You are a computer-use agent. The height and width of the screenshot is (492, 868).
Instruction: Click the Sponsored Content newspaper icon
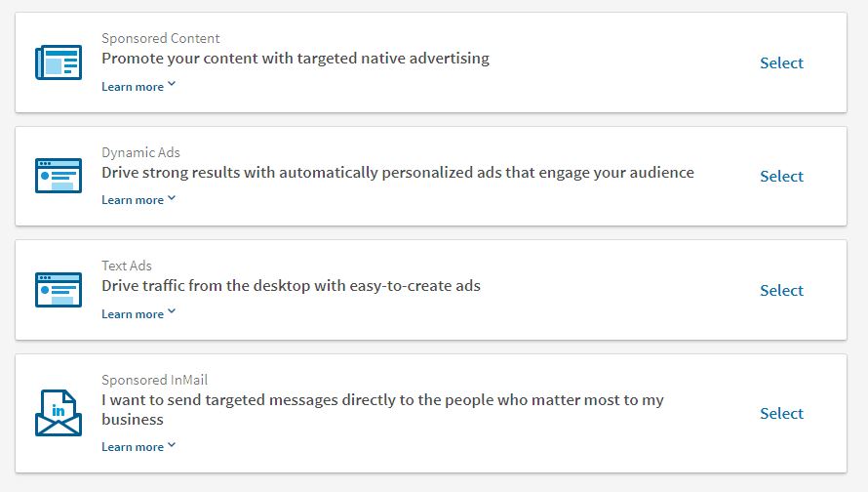pos(59,62)
